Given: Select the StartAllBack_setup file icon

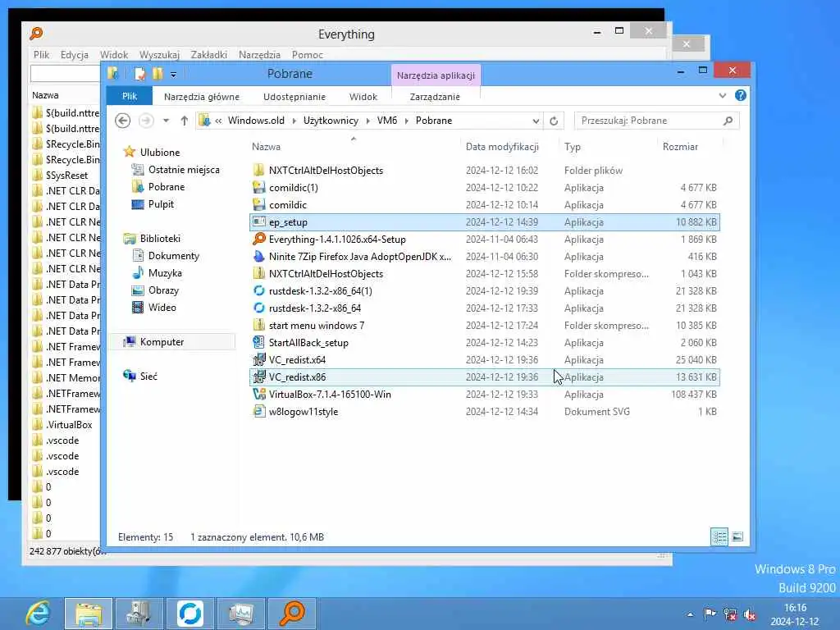Looking at the screenshot, I should pos(259,342).
